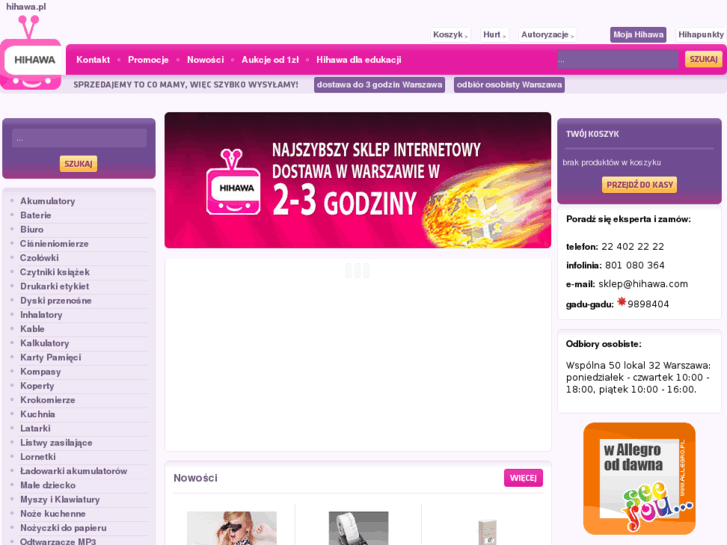Click the sklep@hihawa.com email address

643,284
